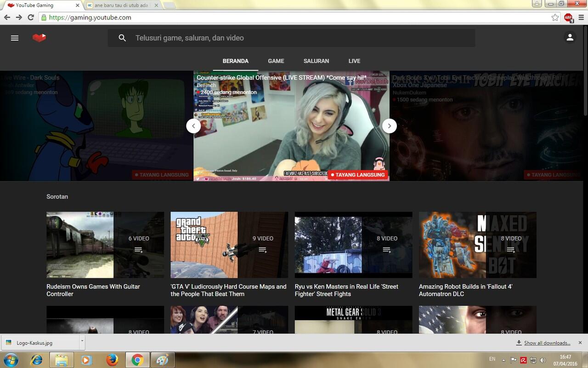Image resolution: width=588 pixels, height=368 pixels.
Task: Open the hamburger navigation menu
Action: tap(15, 38)
